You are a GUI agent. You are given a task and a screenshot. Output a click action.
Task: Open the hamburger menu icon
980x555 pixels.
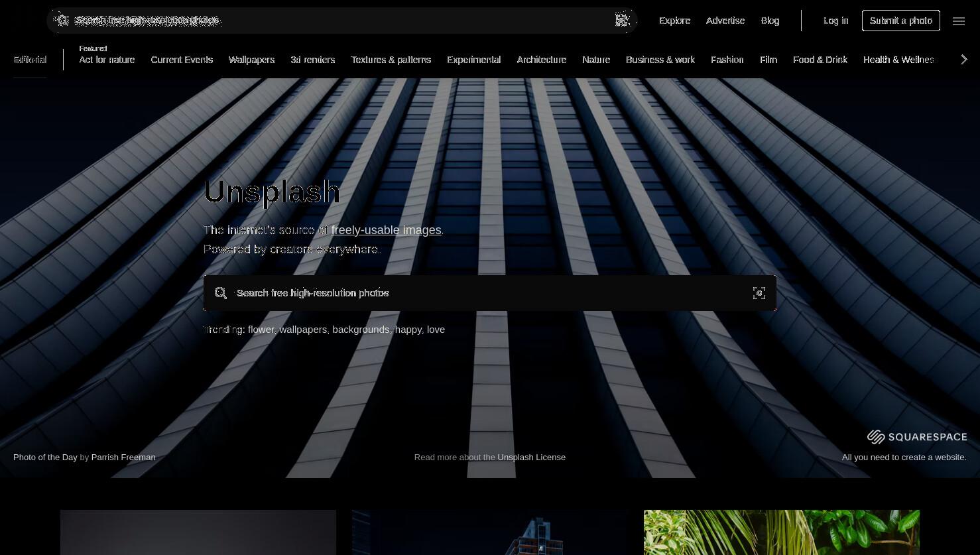(x=959, y=21)
